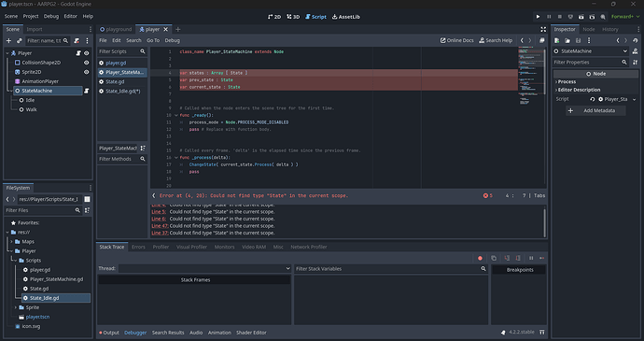Open the Debug menu in the top menu bar
Image resolution: width=644 pixels, height=341 pixels.
coord(51,17)
